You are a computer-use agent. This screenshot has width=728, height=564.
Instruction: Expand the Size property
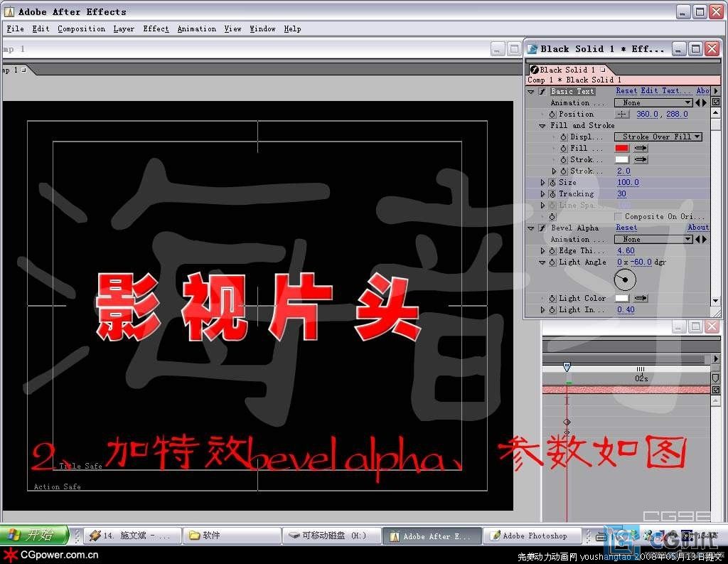[x=542, y=183]
